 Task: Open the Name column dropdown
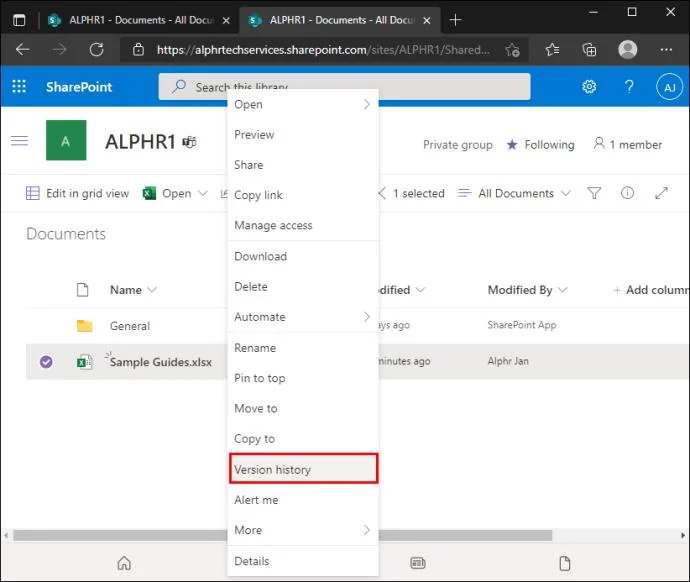click(x=152, y=289)
